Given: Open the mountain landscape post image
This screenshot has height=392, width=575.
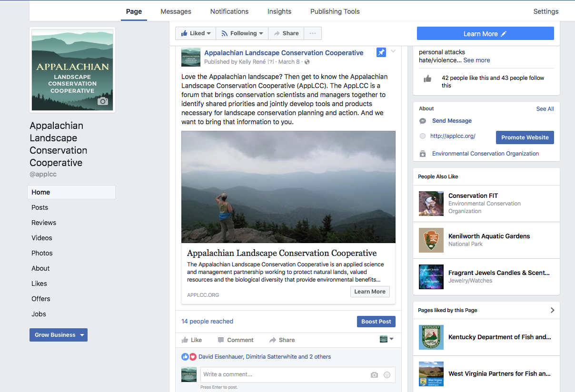Looking at the screenshot, I should point(288,187).
